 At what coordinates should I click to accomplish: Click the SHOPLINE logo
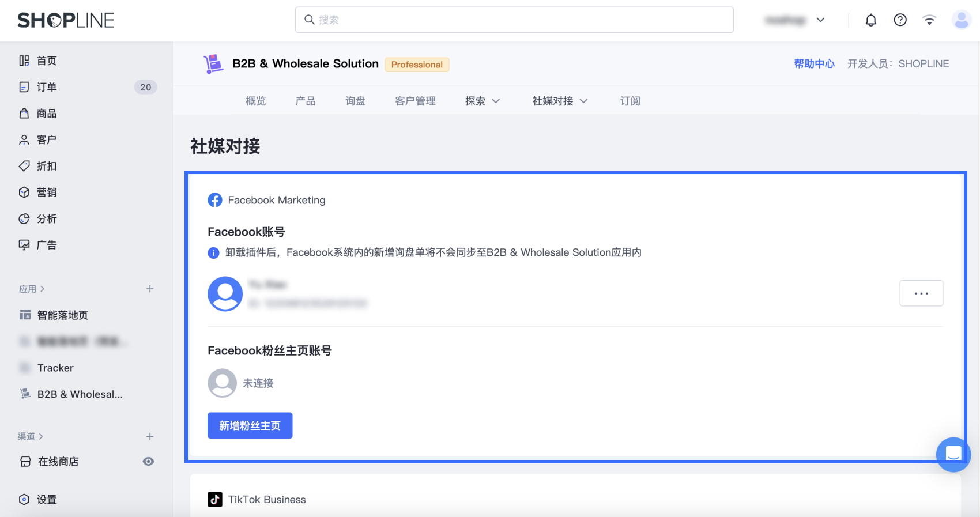click(66, 20)
